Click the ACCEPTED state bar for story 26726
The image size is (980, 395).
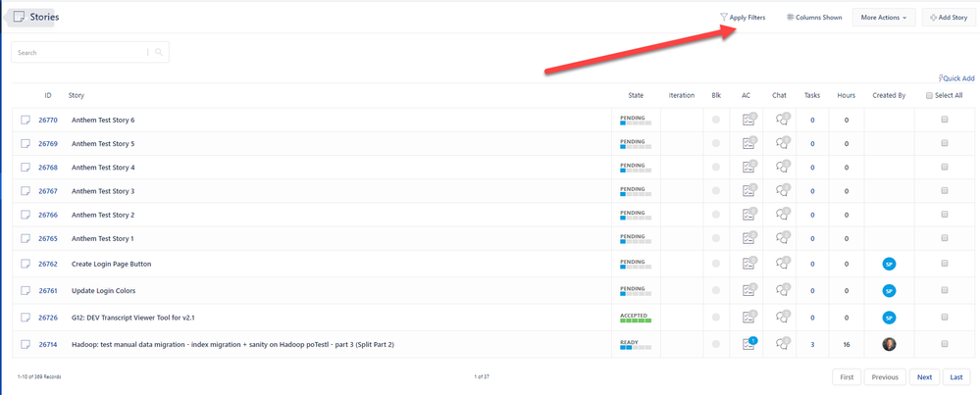click(636, 318)
